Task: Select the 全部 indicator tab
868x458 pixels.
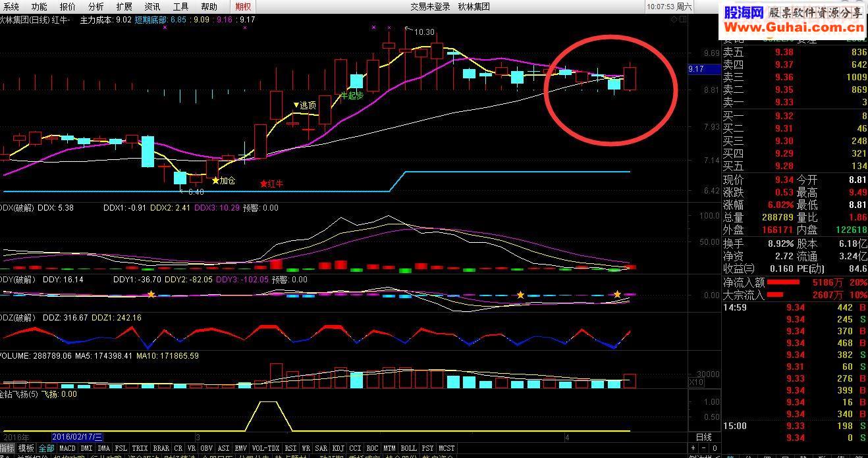Action: (x=46, y=449)
